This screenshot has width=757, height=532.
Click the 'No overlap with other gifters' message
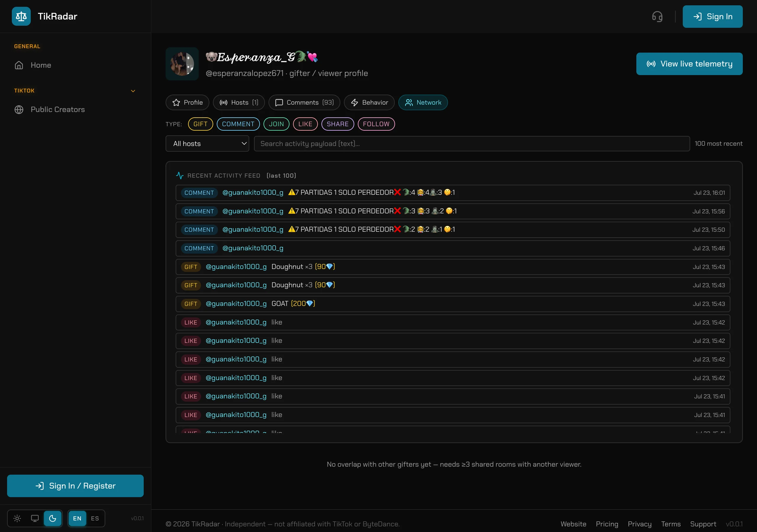click(x=454, y=464)
